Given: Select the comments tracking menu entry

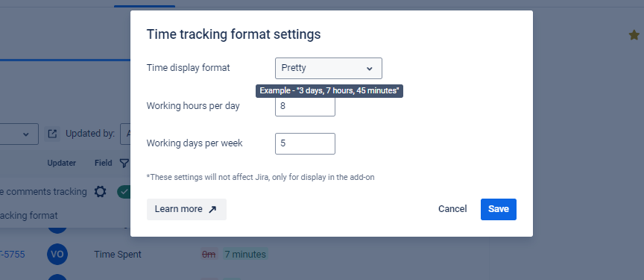Looking at the screenshot, I should [43, 192].
